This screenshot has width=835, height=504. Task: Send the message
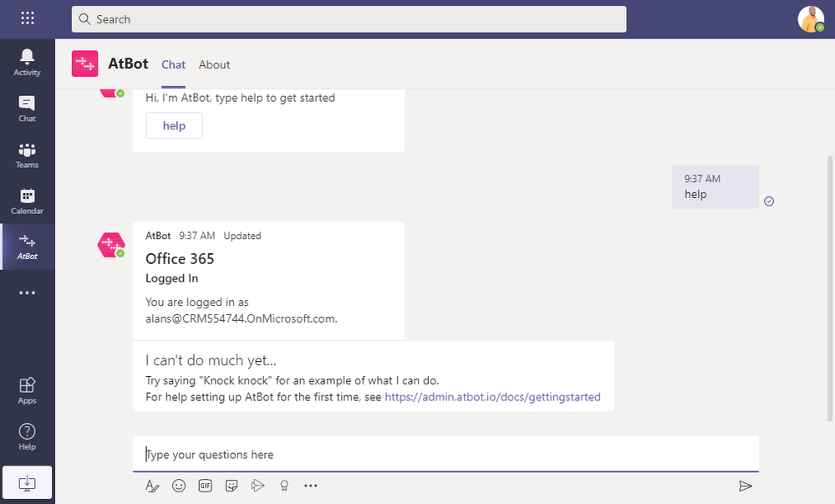tap(746, 486)
